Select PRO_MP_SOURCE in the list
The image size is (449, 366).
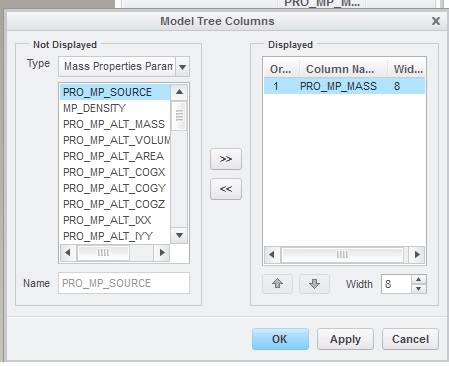tap(115, 92)
